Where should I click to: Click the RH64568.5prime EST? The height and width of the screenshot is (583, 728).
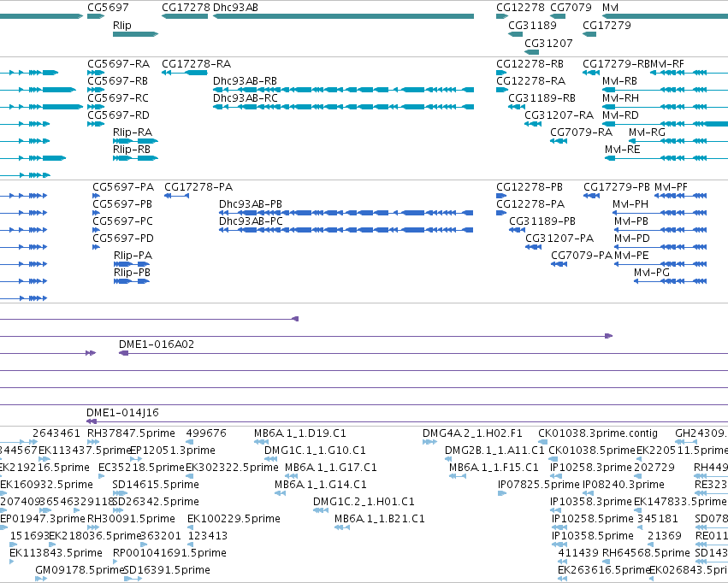point(606,561)
